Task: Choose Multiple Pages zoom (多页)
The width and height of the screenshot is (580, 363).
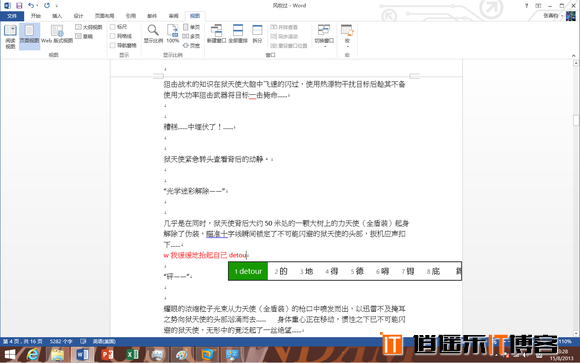Action: pyautogui.click(x=191, y=36)
